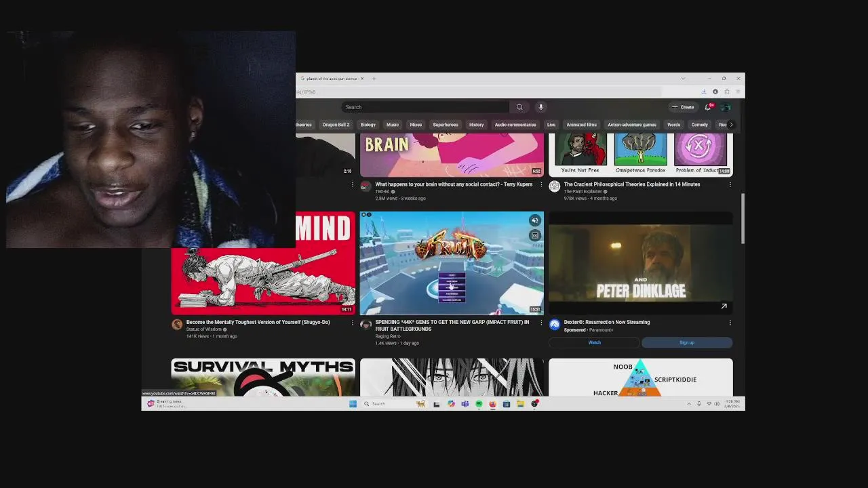Select the Audio commentaries chip
The image size is (868, 488).
[515, 125]
